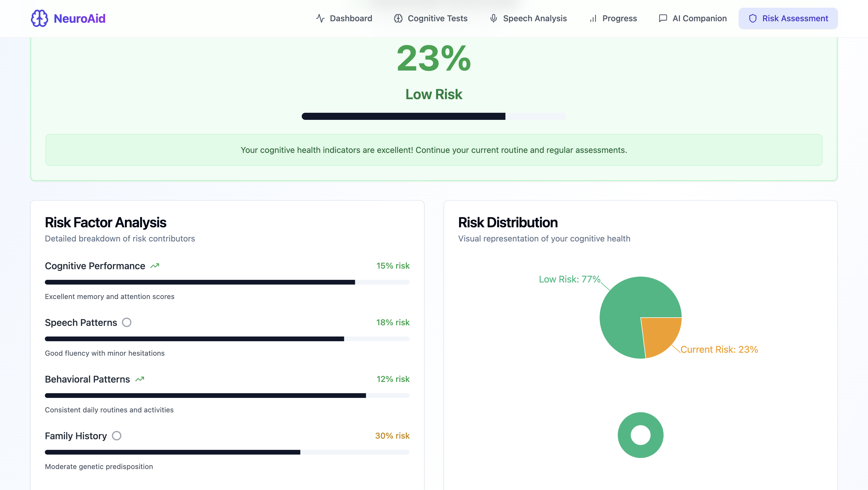Click the Cognitive Performance trending-up arrow icon
The width and height of the screenshot is (868, 490).
155,266
